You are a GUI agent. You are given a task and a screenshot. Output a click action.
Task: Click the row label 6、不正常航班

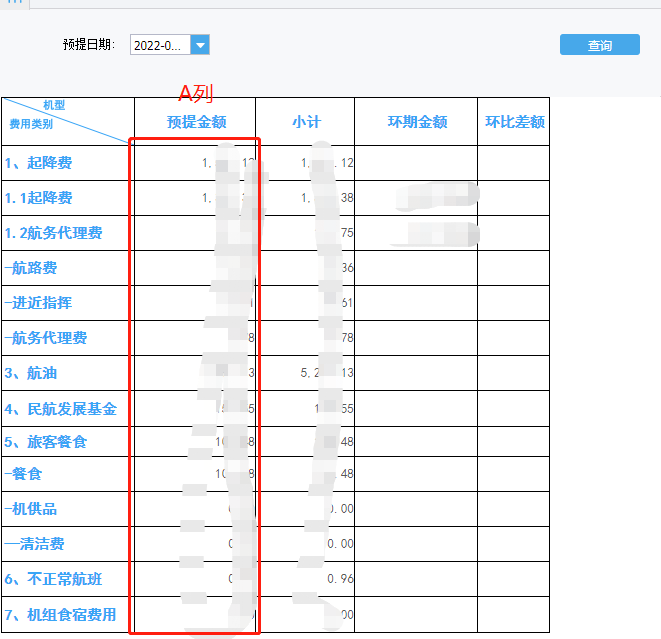coord(53,580)
